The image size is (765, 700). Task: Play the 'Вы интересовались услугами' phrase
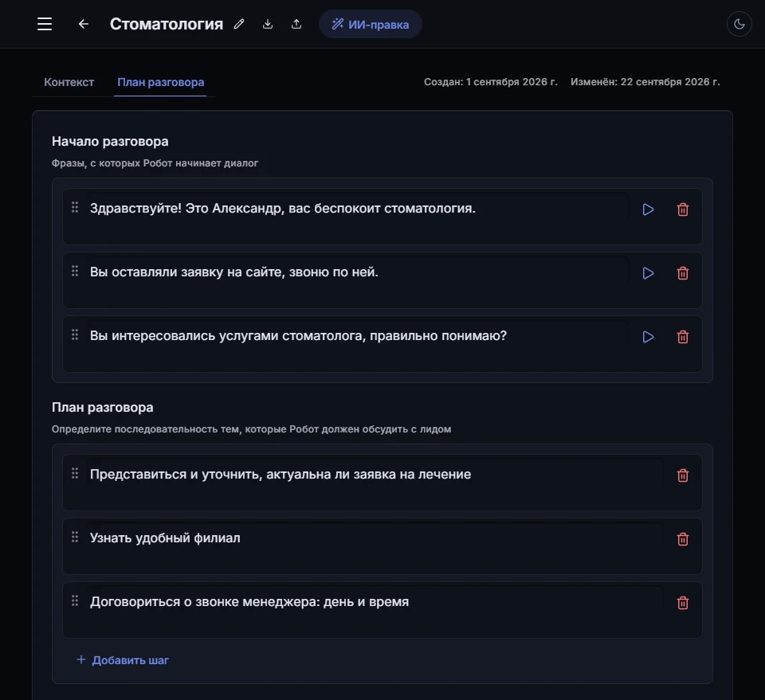[x=648, y=338]
